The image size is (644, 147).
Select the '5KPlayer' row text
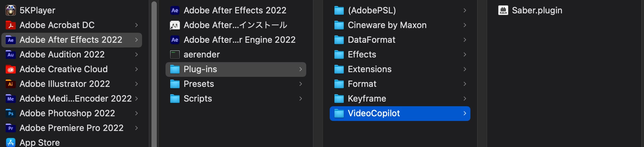38,10
